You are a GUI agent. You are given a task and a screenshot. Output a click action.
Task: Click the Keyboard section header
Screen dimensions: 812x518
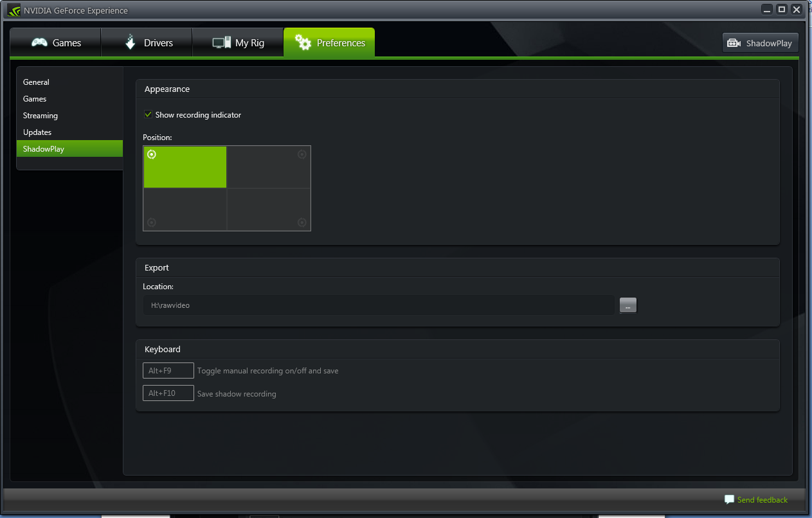point(163,350)
